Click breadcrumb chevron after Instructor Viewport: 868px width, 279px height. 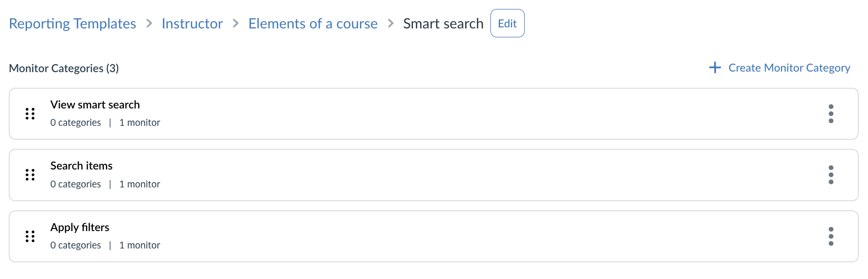pos(236,24)
